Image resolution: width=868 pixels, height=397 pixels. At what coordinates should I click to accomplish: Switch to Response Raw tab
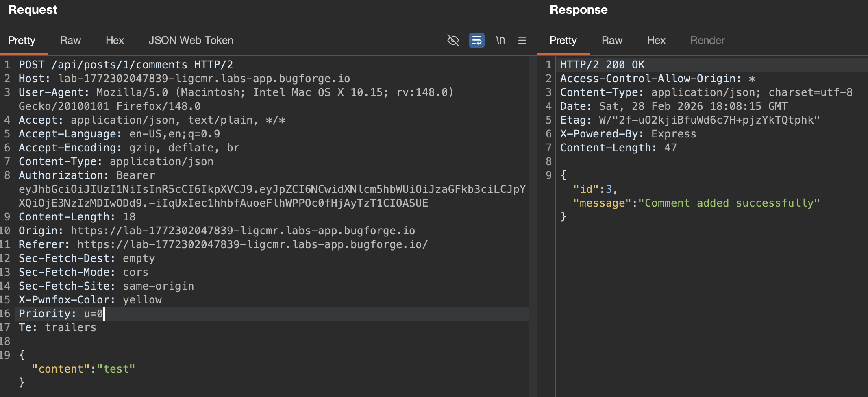[612, 40]
